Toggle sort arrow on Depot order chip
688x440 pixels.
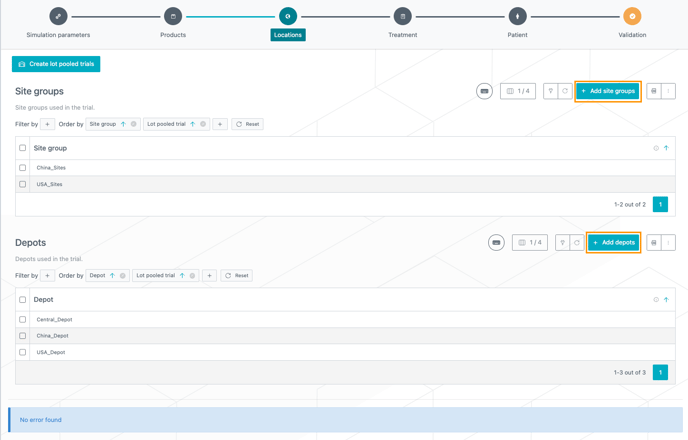(x=112, y=276)
